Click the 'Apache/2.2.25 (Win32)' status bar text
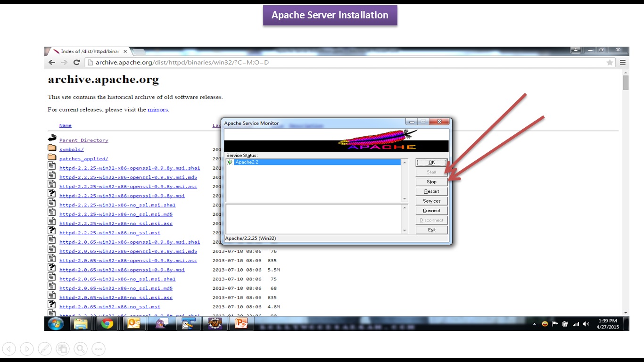 point(250,239)
